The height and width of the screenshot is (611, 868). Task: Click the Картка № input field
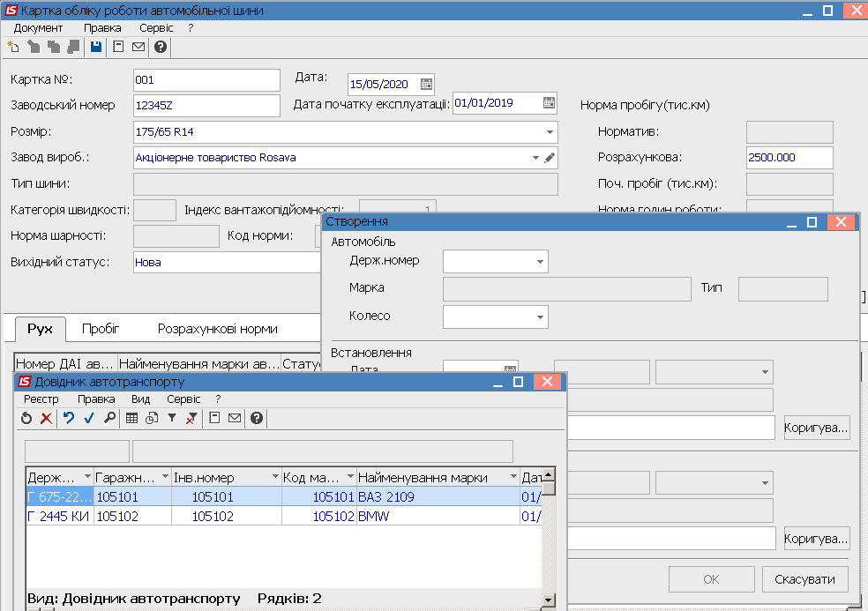click(206, 80)
